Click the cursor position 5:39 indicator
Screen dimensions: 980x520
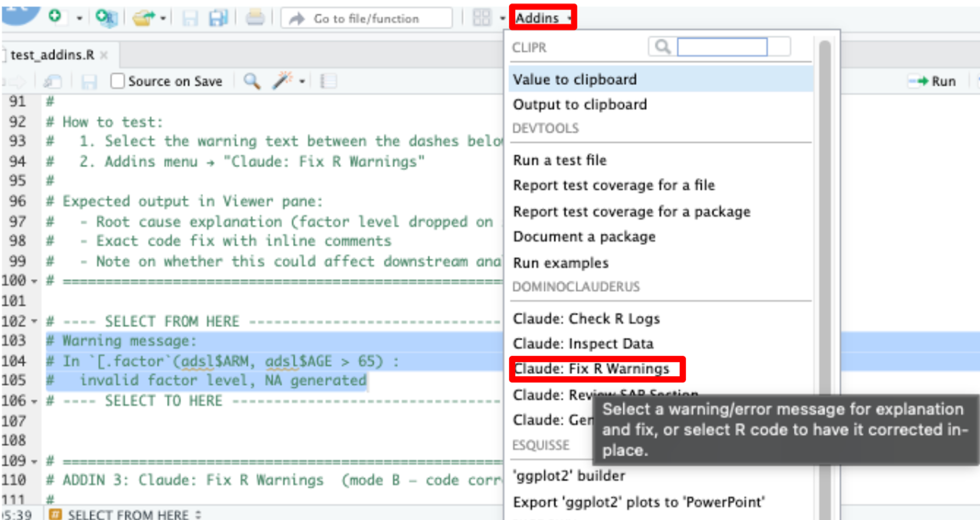[x=17, y=514]
